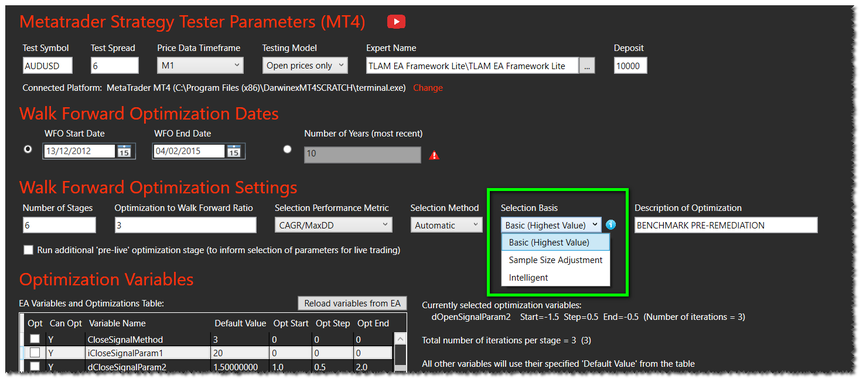This screenshot has height=382, width=863.
Task: Select the Number of Years radio button
Action: click(x=287, y=149)
